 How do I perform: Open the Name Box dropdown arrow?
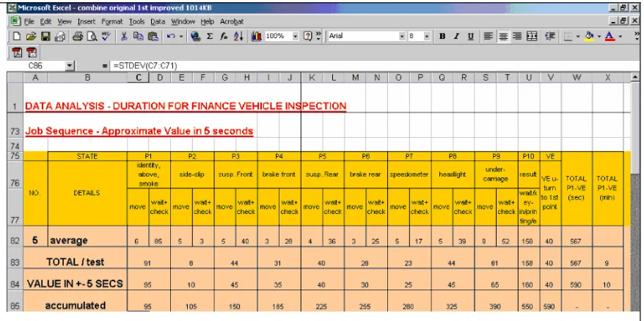69,66
